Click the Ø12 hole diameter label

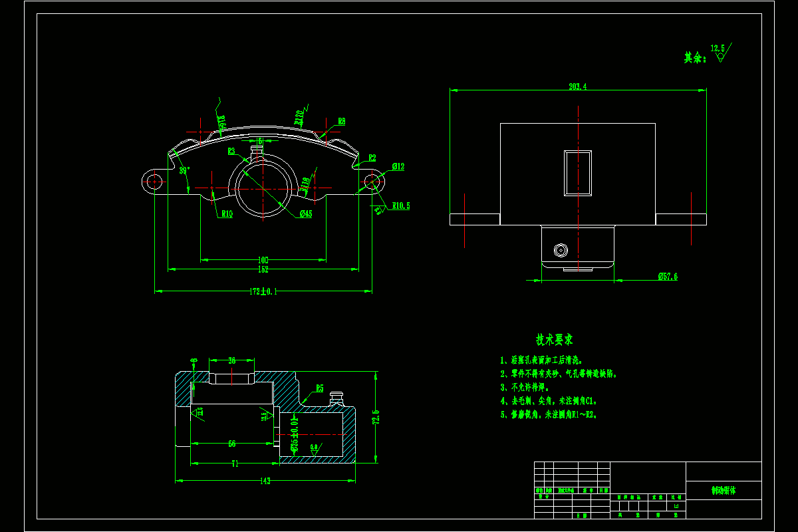(x=398, y=167)
